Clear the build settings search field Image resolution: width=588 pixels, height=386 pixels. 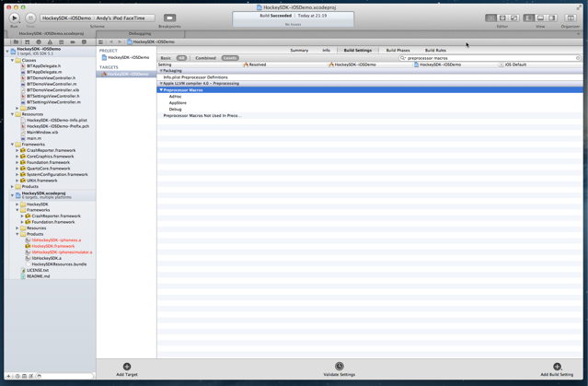coord(578,58)
